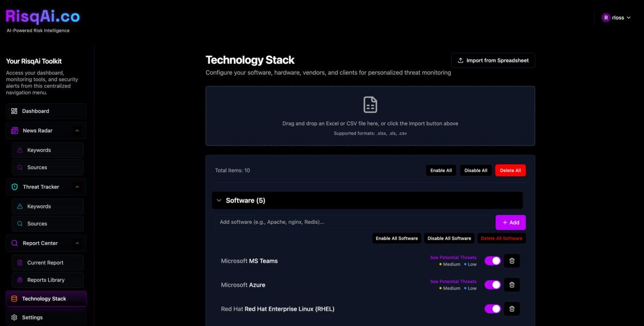Click the Dashboard grid icon
This screenshot has height=326, width=644.
point(14,111)
